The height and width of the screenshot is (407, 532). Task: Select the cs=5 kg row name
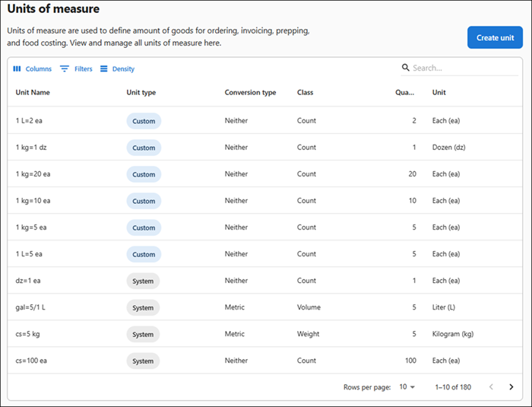coord(27,334)
